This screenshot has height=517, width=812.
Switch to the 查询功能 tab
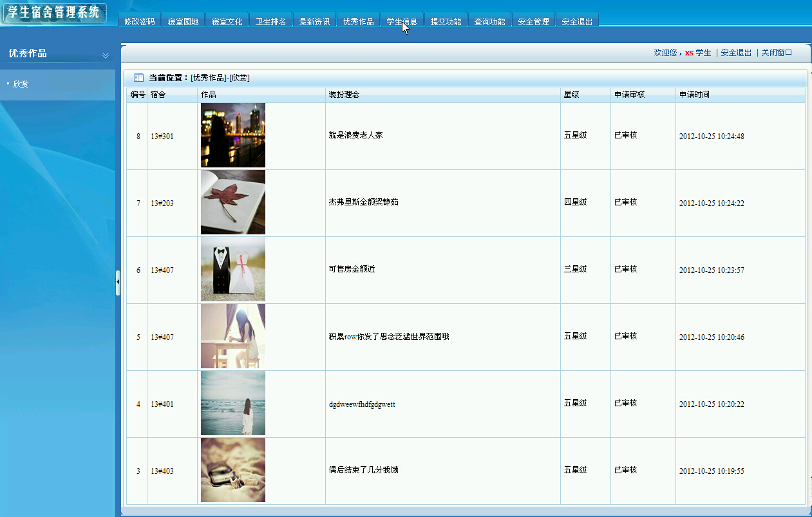coord(489,21)
